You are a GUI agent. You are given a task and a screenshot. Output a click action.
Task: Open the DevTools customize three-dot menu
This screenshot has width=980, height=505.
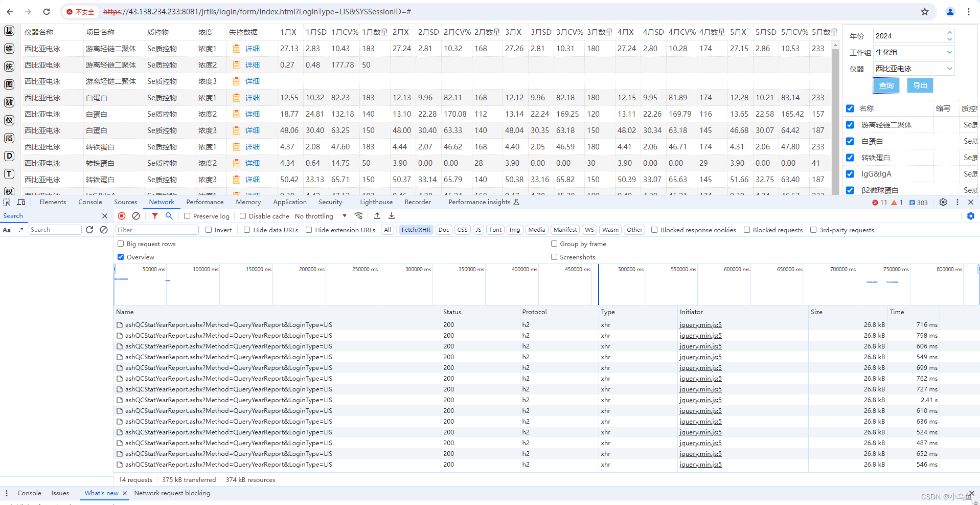(958, 202)
